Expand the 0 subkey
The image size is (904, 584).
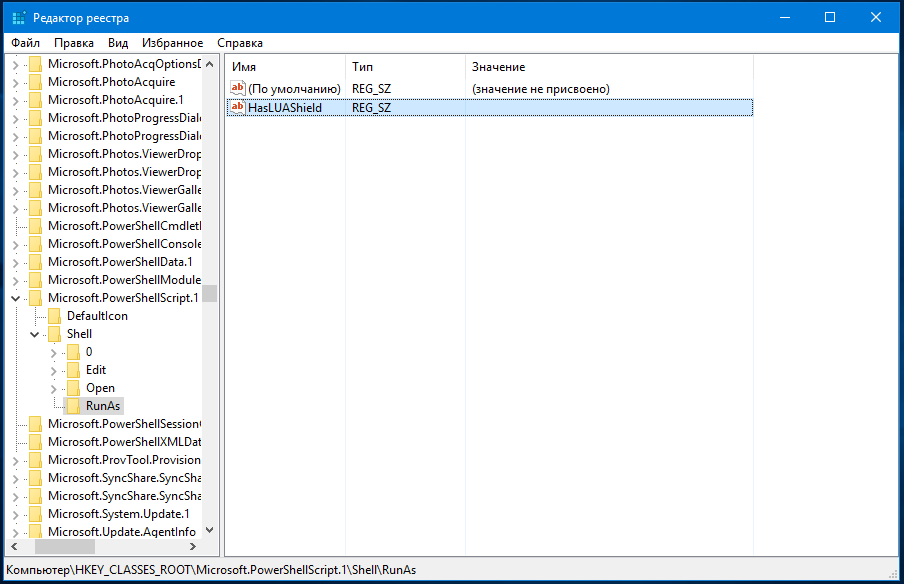[x=54, y=353]
